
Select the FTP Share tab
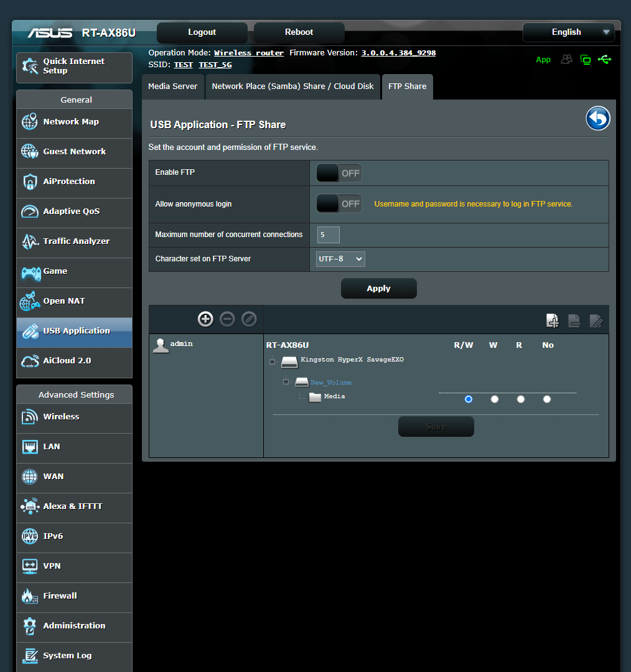coord(407,86)
